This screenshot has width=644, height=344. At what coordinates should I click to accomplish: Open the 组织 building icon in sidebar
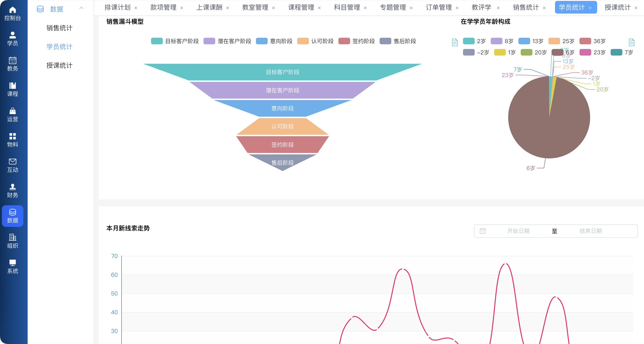12,237
